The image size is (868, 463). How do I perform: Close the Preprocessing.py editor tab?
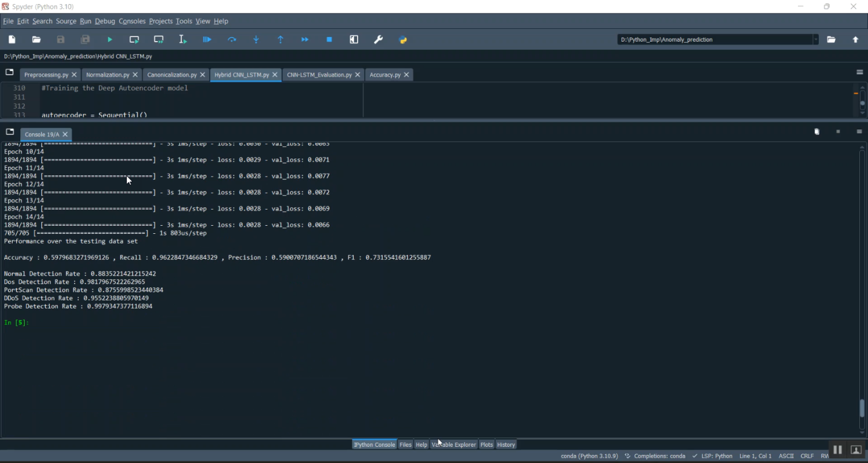pos(74,75)
